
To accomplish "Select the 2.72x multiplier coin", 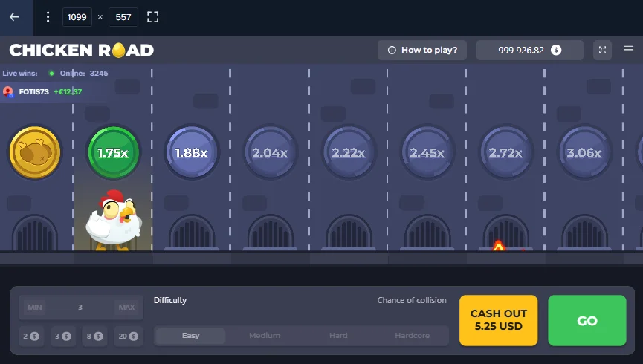I will pos(505,152).
